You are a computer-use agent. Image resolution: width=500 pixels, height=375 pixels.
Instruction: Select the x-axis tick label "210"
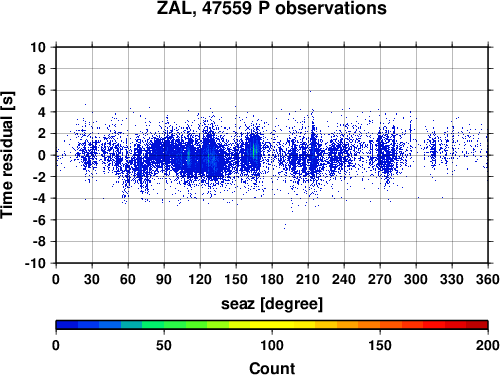[x=308, y=279]
